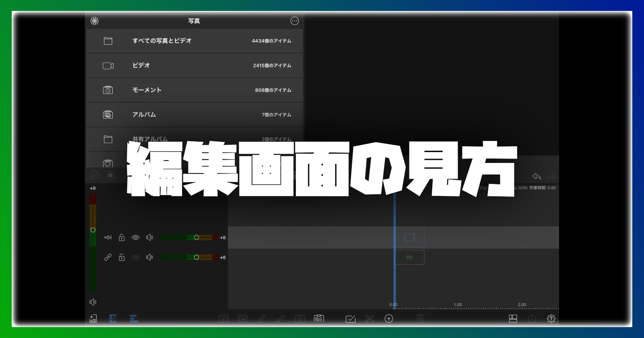Click the 所要時間: 0.00 duration text
Viewport: 644px width, 338px height.
point(543,188)
